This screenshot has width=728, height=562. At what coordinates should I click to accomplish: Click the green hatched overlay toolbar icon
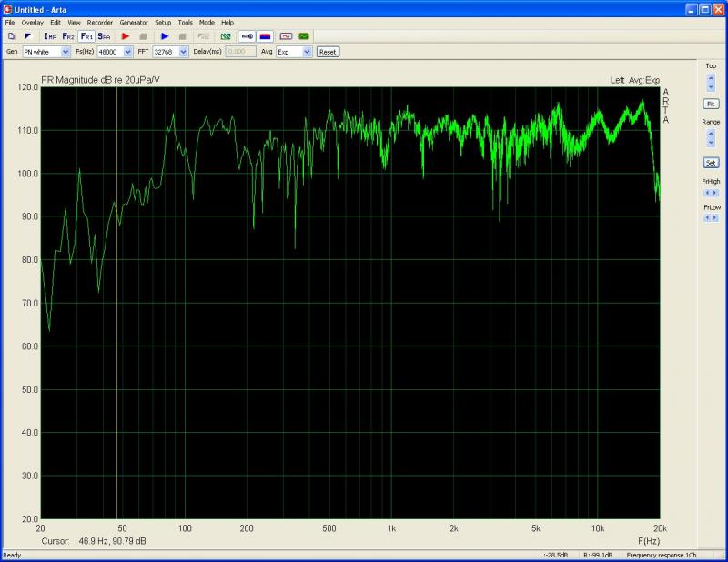click(226, 36)
